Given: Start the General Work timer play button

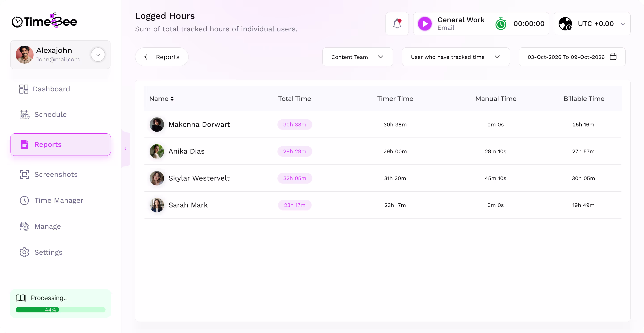Looking at the screenshot, I should point(425,24).
